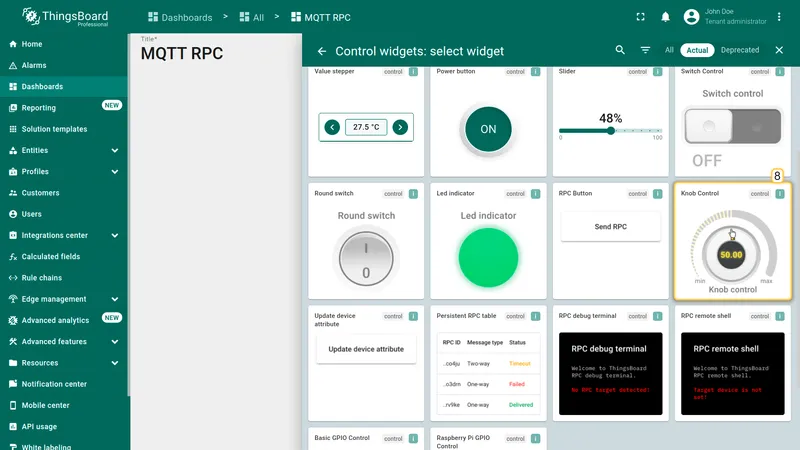Open the Home sidebar item

(x=64, y=44)
